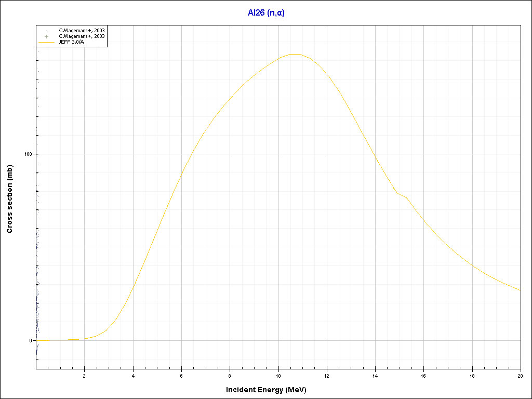Screen dimensions: 532x399
Task: Click the second C.Wagemans+, 2003 legend entry
Action: (82, 36)
